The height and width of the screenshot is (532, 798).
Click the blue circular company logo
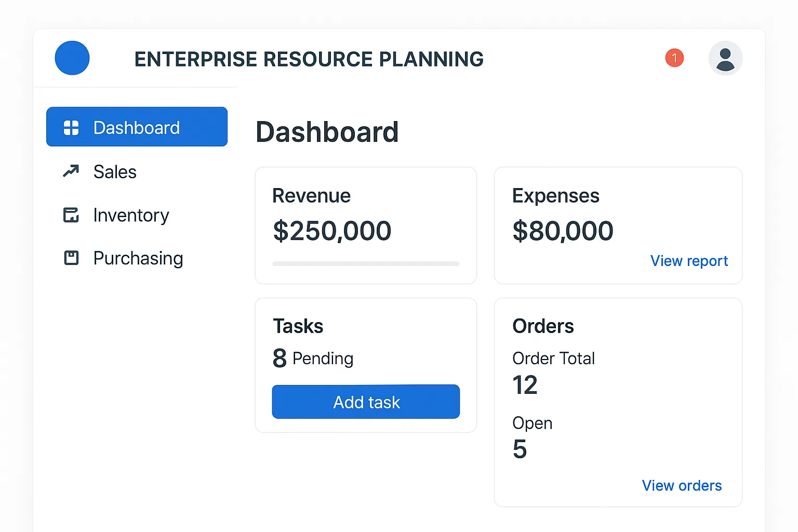(x=72, y=58)
